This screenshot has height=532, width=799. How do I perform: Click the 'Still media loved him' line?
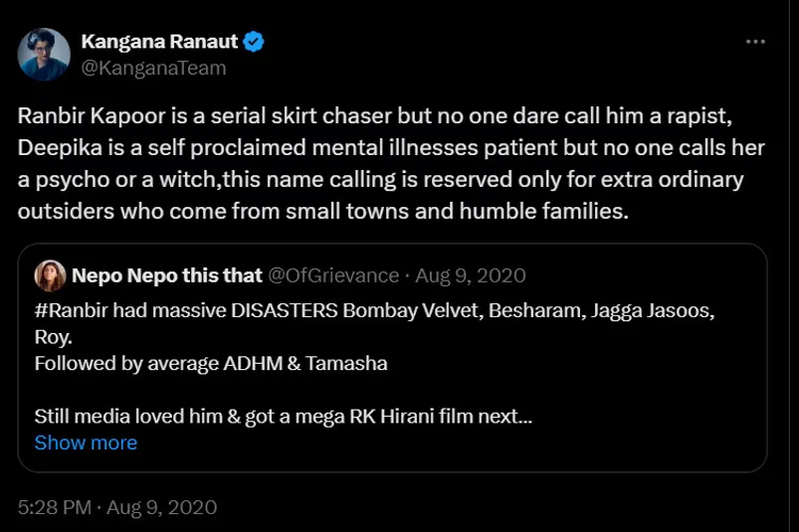click(284, 417)
